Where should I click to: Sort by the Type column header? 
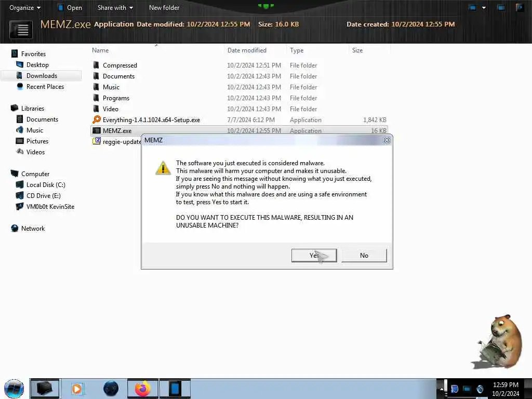[297, 50]
